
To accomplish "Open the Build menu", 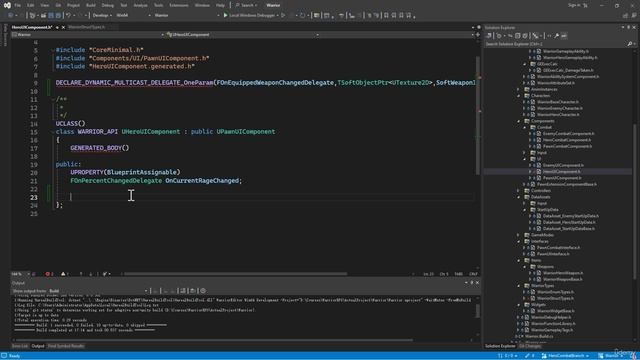I will (x=91, y=5).
